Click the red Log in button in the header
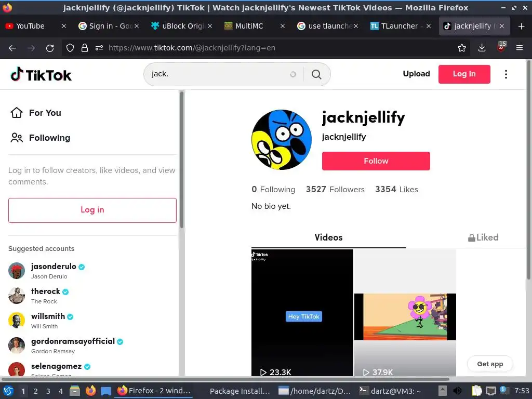532x399 pixels. pos(464,74)
